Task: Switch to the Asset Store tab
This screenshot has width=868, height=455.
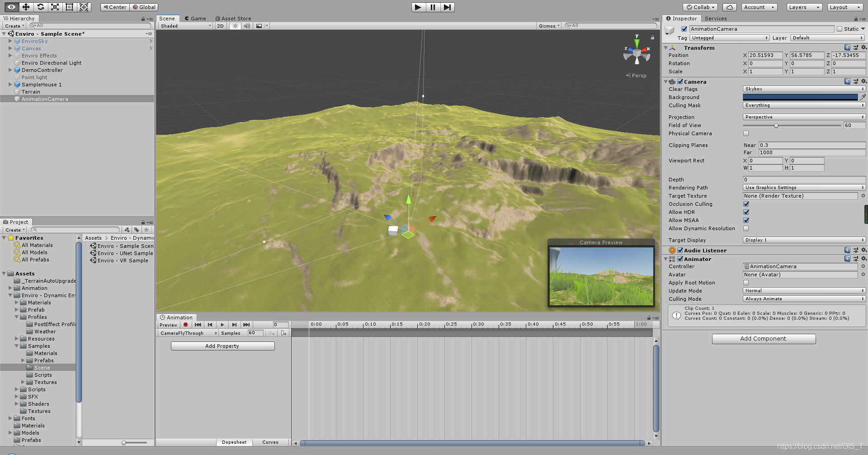Action: pyautogui.click(x=233, y=19)
